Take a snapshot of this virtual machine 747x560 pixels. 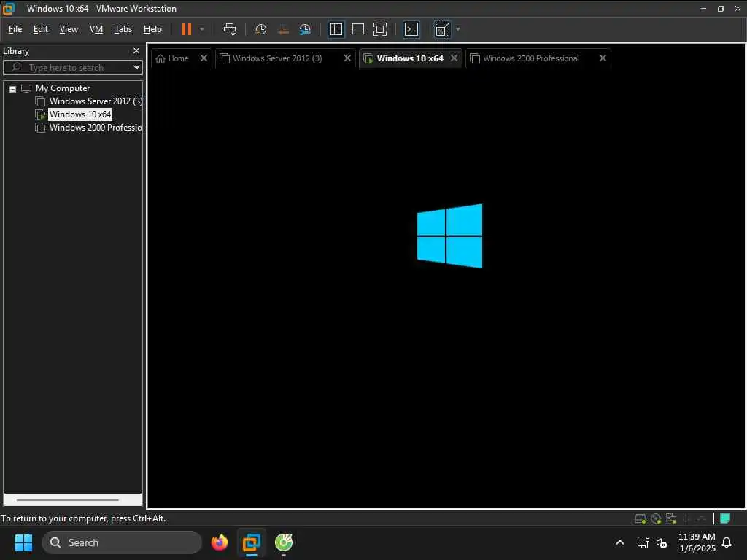tap(260, 29)
